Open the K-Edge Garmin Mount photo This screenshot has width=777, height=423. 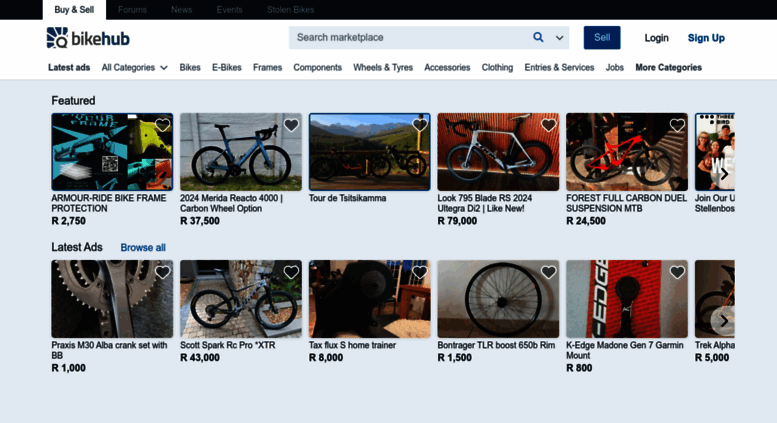pyautogui.click(x=627, y=299)
